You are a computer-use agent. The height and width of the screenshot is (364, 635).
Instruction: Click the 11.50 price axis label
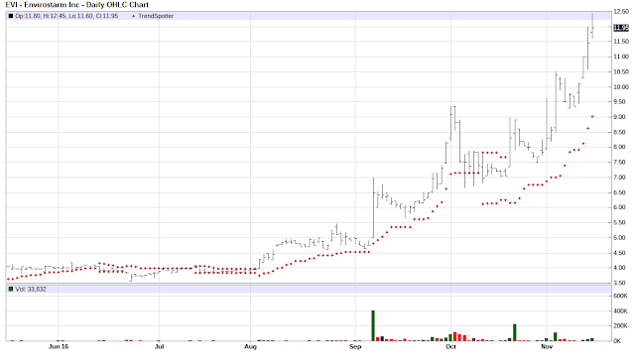621,42
